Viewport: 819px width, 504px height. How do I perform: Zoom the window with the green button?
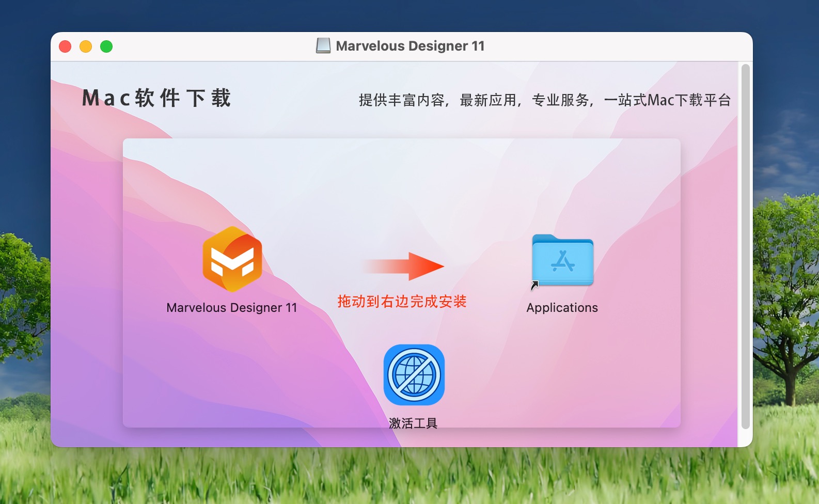pos(106,46)
